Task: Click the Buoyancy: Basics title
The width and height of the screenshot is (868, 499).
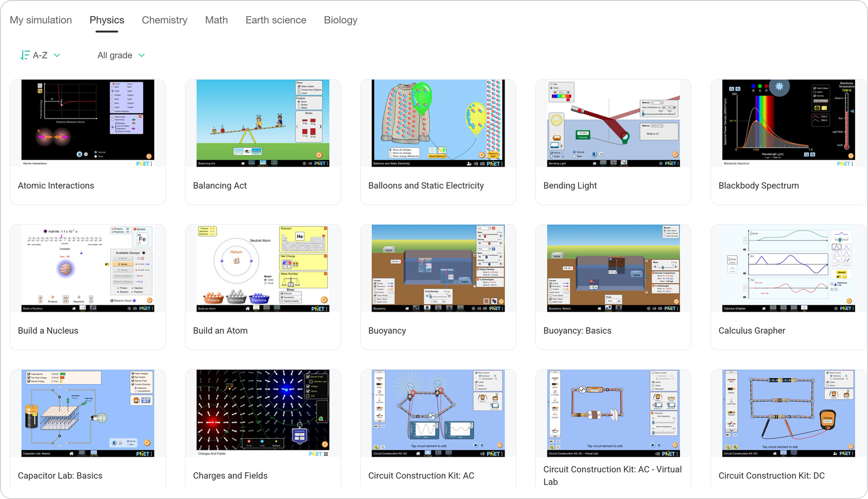Action: tap(577, 331)
